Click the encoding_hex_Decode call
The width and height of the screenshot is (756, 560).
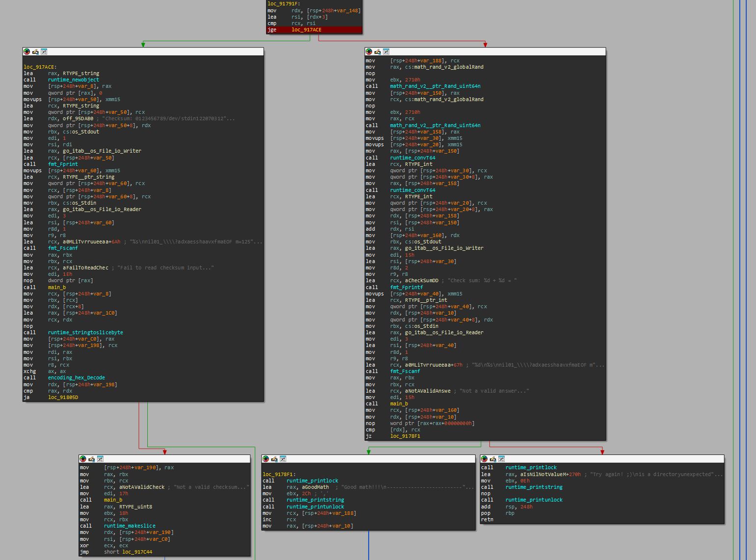coord(77,377)
